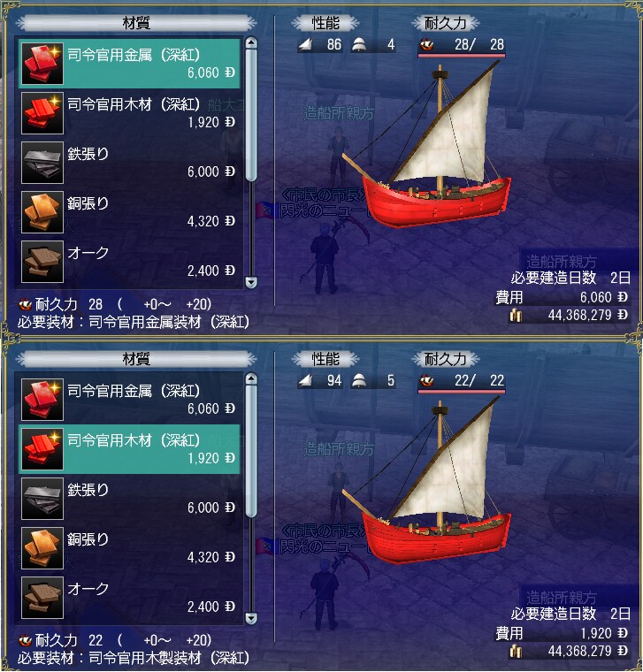
Task: Pick the オーク wood icon in the bottom panel
Action: [42, 598]
